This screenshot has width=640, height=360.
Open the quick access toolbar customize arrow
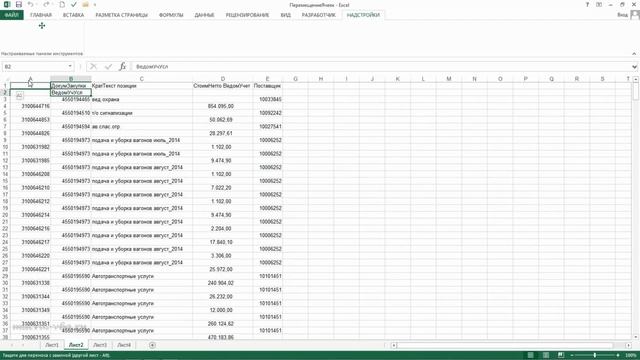click(95, 5)
